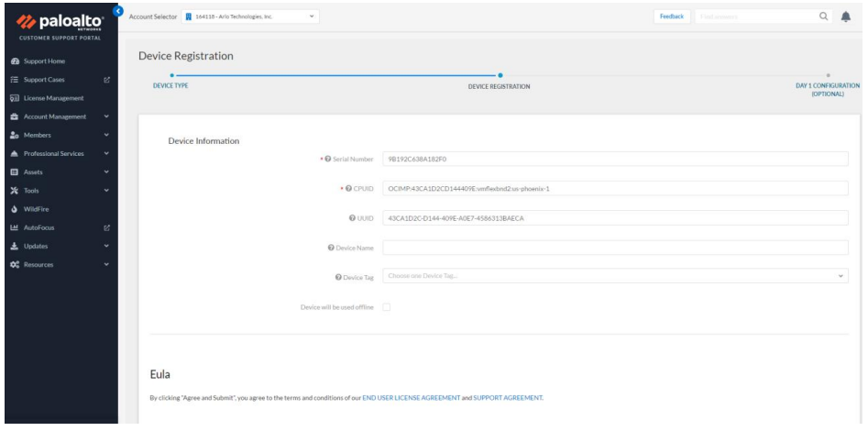
Task: Click the Account Management briefcase icon
Action: (x=15, y=116)
